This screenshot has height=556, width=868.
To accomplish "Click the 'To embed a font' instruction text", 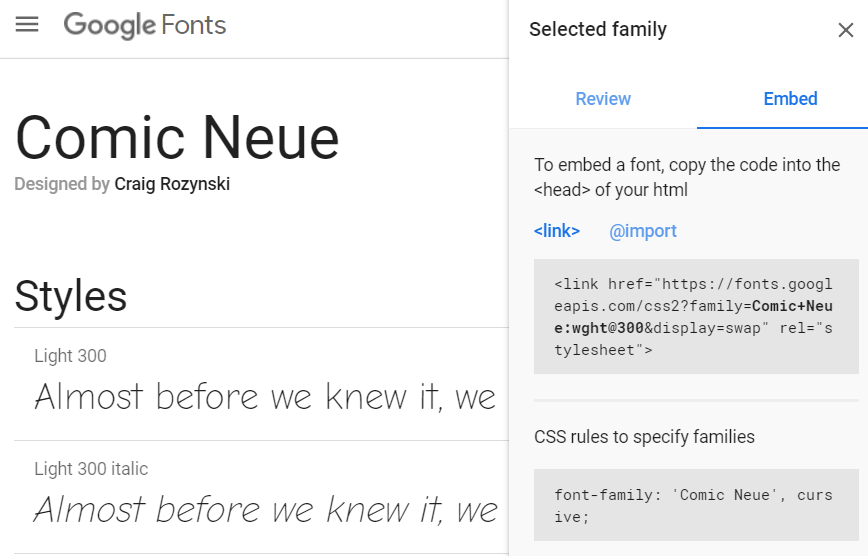I will [x=687, y=177].
